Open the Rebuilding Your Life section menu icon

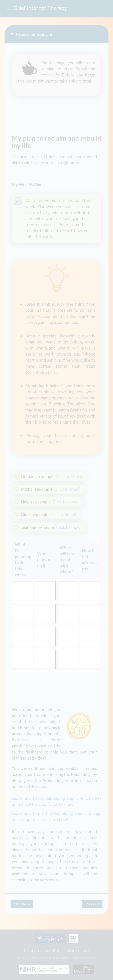pos(12,34)
